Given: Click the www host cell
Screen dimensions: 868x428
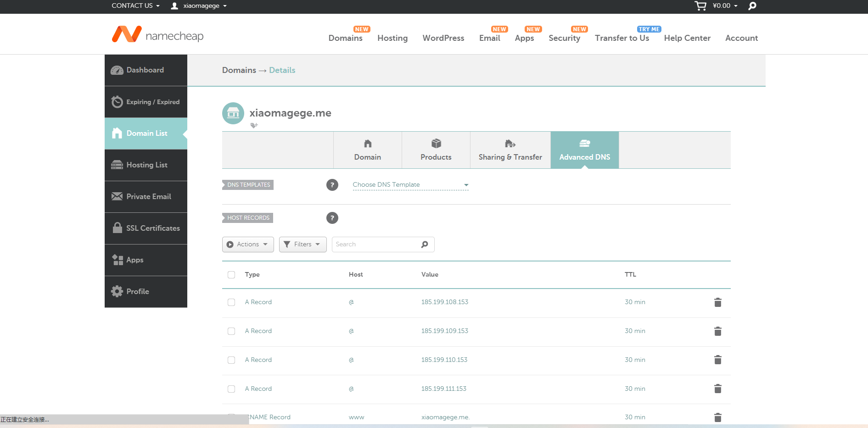Looking at the screenshot, I should [x=356, y=417].
